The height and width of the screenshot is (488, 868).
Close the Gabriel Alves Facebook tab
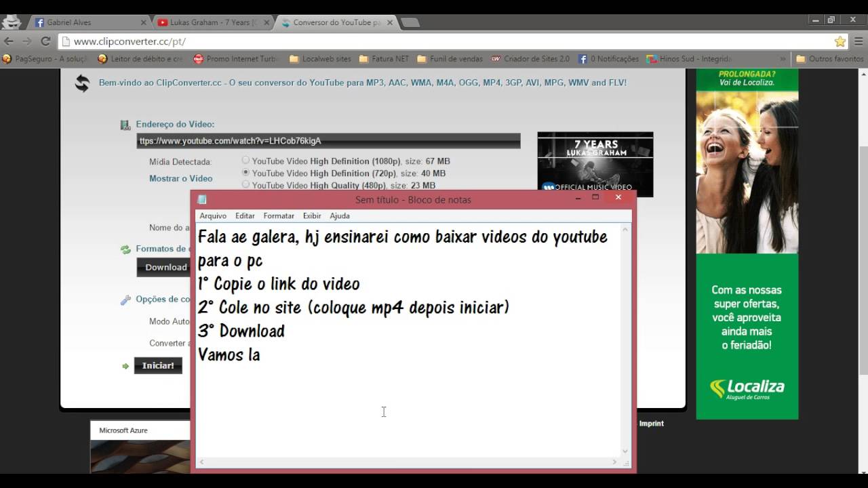[x=144, y=22]
